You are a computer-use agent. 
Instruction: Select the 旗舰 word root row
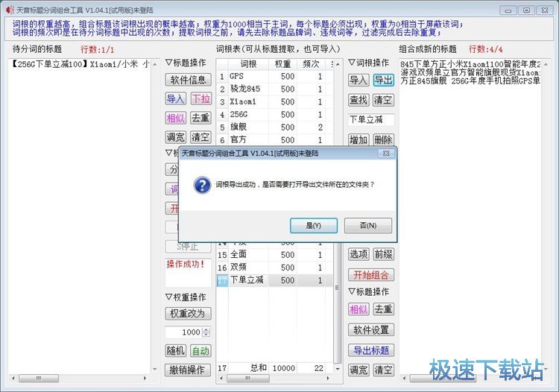[275, 127]
